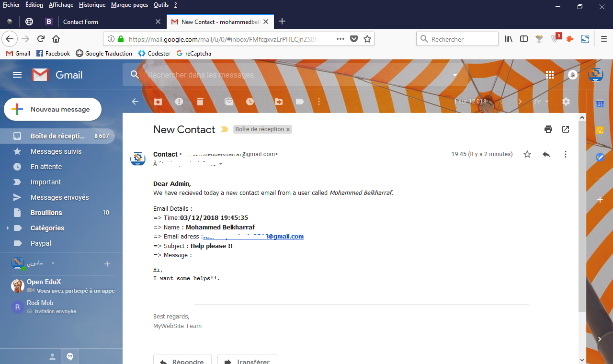Open the Hangouts status dropdown
This screenshot has width=613, height=364.
tap(53, 263)
